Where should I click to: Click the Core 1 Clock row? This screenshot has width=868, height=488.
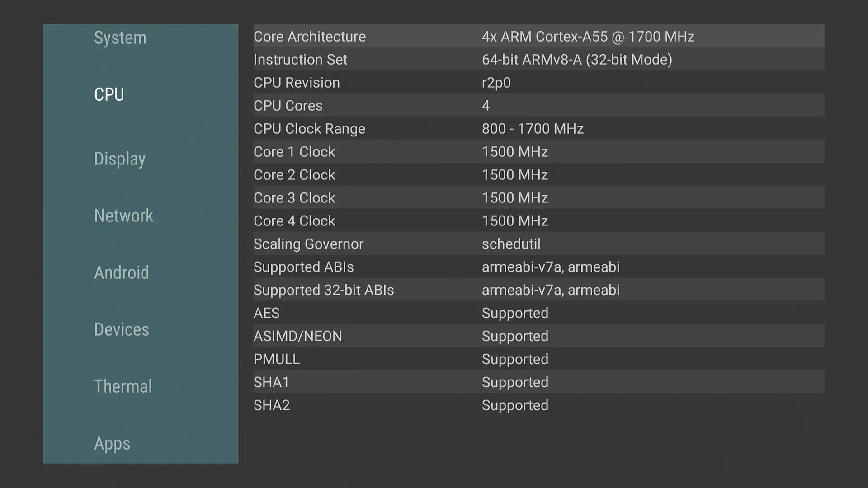(538, 151)
